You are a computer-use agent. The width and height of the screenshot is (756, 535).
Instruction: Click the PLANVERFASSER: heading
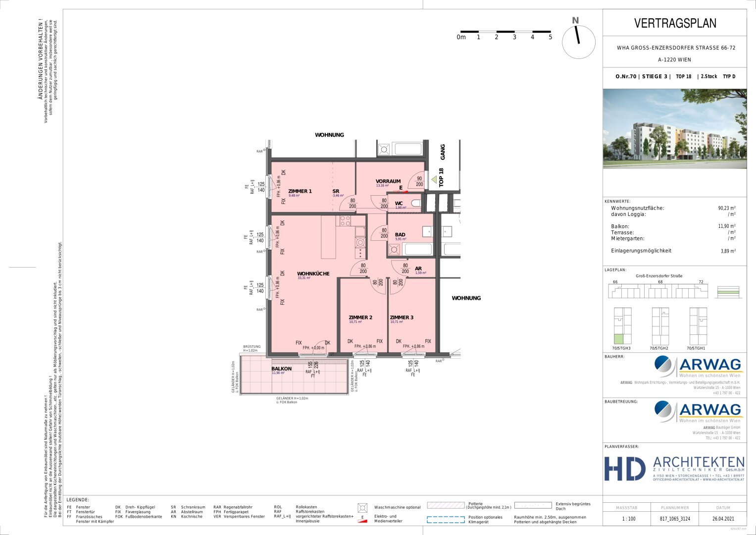point(621,446)
